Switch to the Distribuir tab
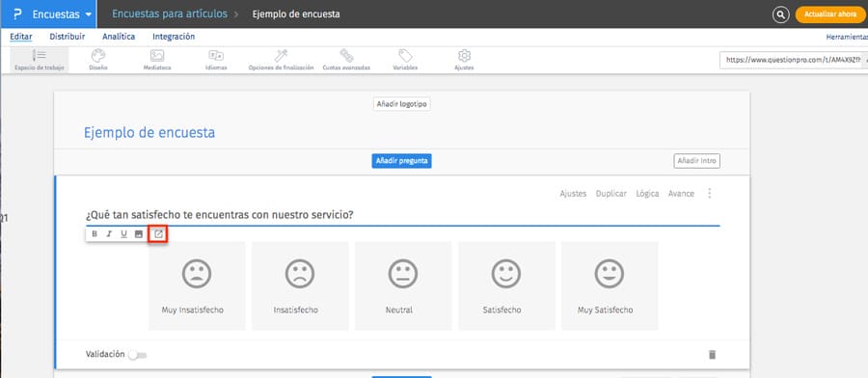 point(67,37)
